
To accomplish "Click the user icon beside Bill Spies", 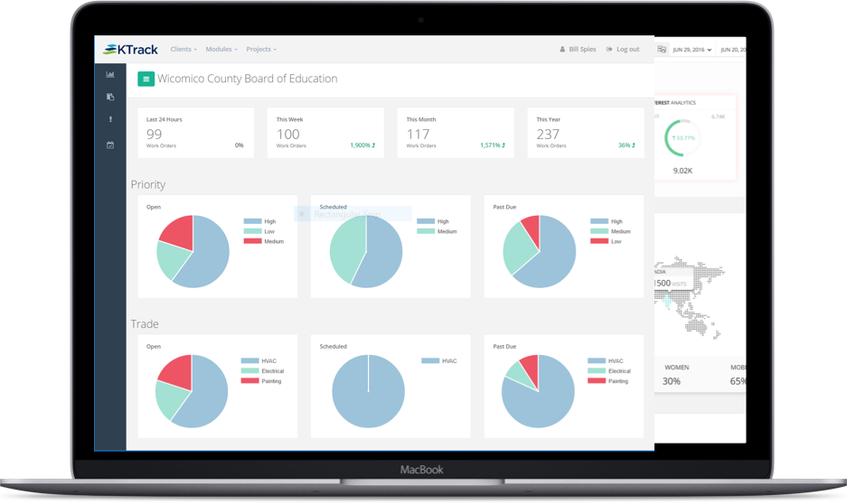I will 562,49.
